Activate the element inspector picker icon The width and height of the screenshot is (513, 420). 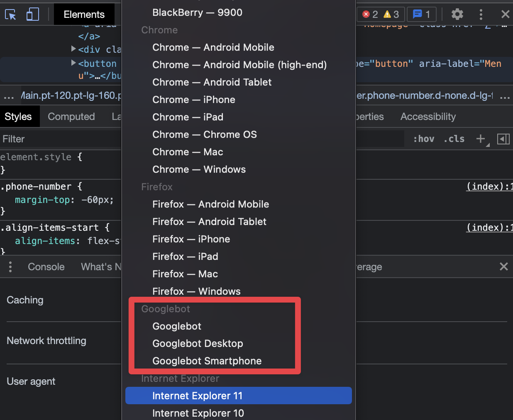(x=10, y=15)
